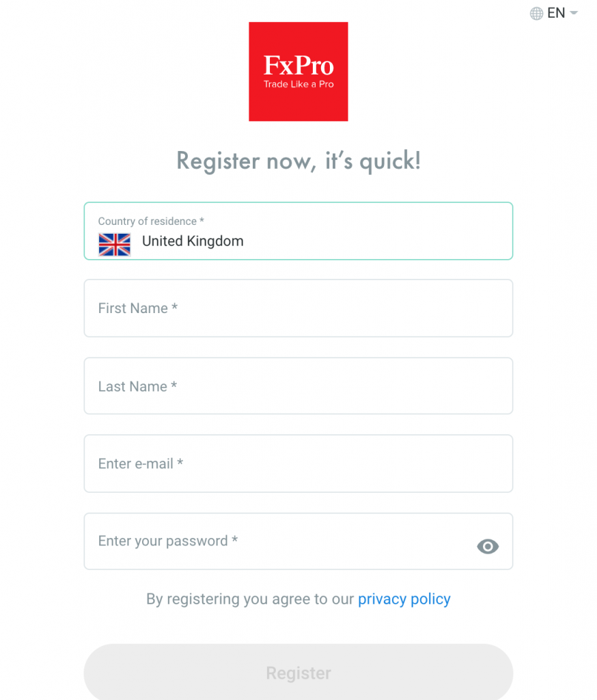Screen dimensions: 597x700
Task: Focus the First Name field
Action: [298, 308]
